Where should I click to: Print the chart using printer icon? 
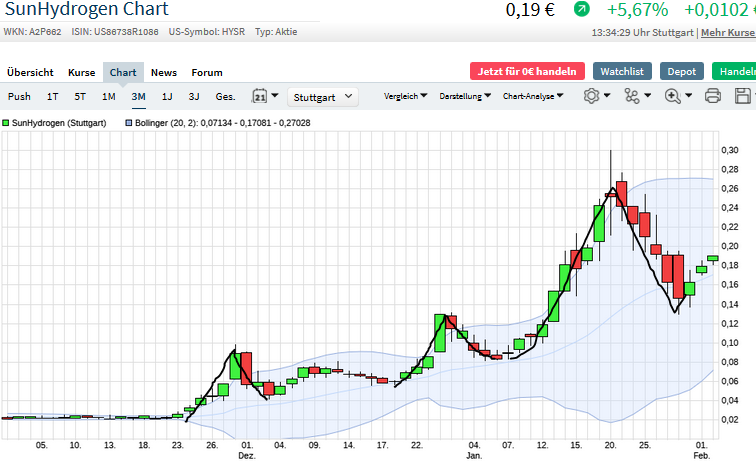pos(713,97)
